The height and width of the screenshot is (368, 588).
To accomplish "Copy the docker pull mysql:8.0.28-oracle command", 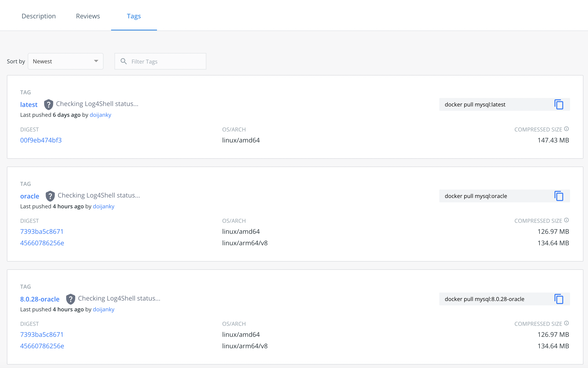I will (x=559, y=299).
